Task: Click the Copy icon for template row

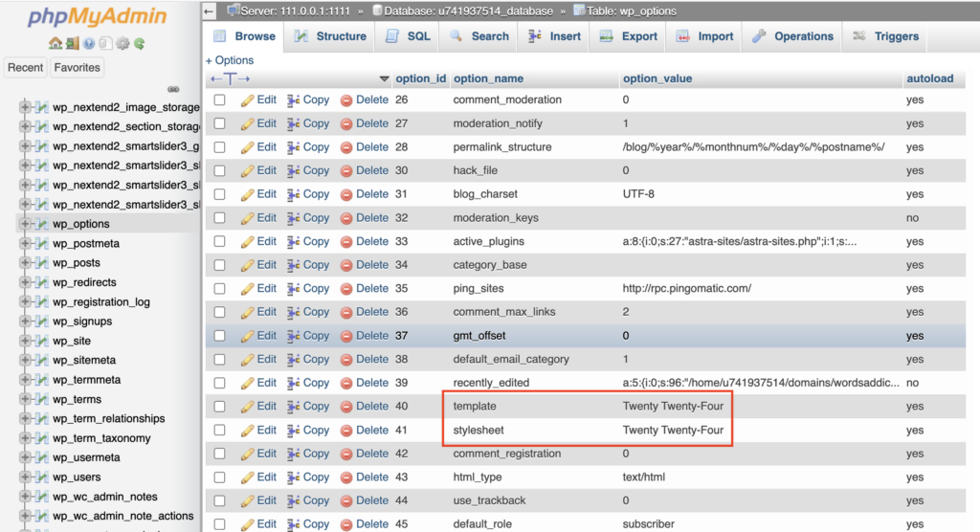Action: point(294,407)
